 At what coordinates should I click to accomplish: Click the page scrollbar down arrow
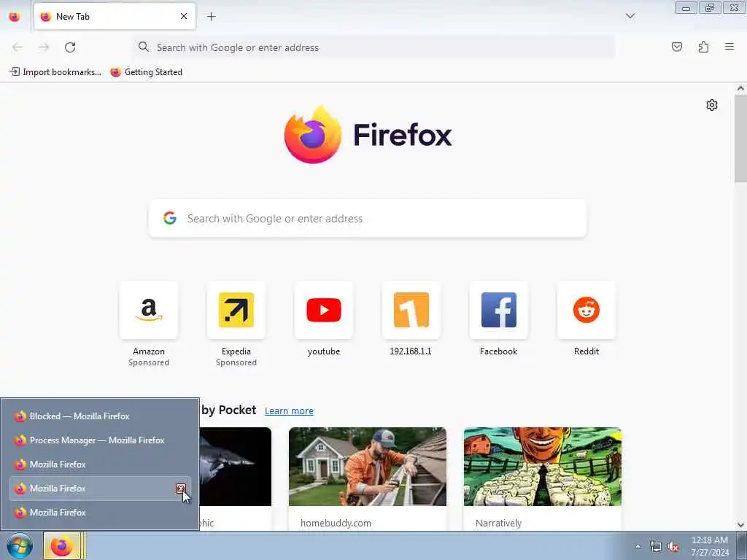(x=740, y=525)
